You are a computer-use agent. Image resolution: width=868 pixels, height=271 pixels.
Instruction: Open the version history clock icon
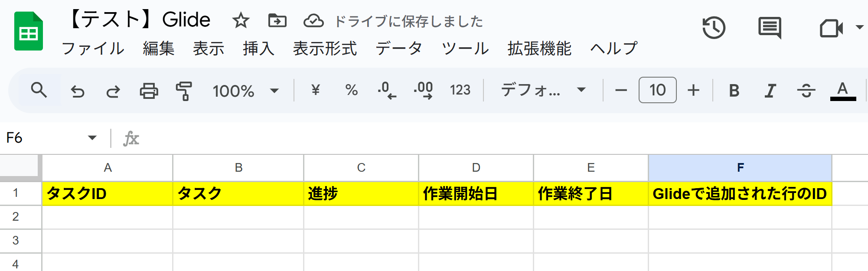point(714,28)
